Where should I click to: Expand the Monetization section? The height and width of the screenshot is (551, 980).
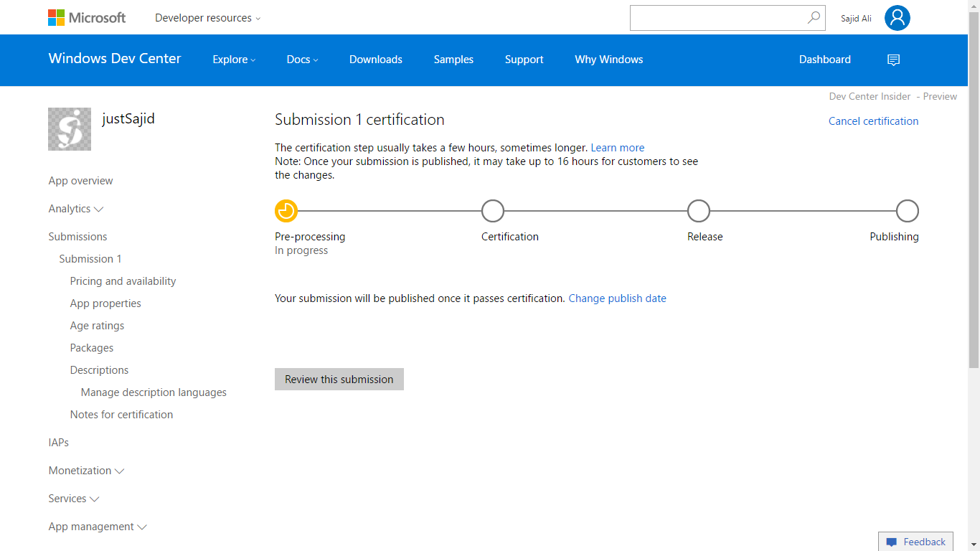point(86,471)
